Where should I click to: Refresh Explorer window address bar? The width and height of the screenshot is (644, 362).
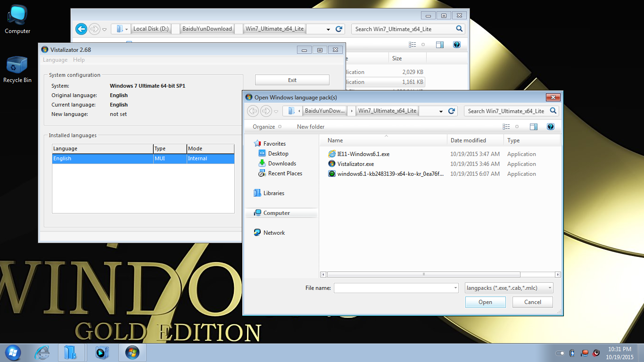339,29
